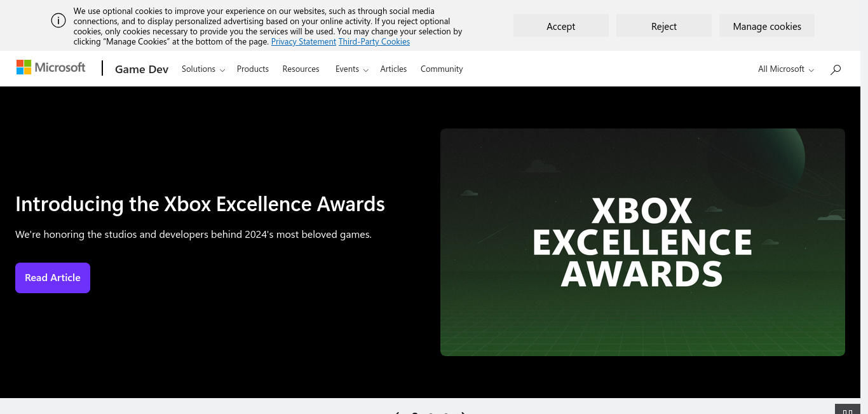Click the 'Introducing the Xbox Excellence Awards' headline
This screenshot has height=414, width=868.
click(x=200, y=204)
